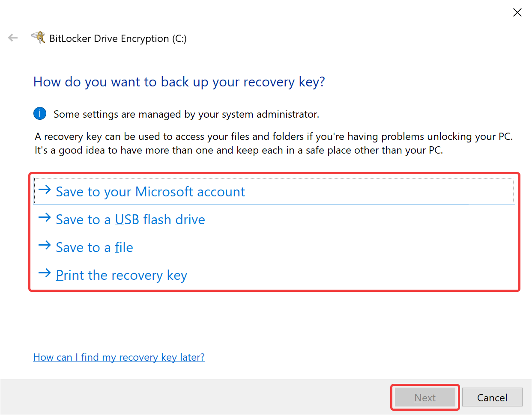Viewport: 532px width, 415px height.
Task: Click the BitLocker key and drive icon
Action: [39, 38]
